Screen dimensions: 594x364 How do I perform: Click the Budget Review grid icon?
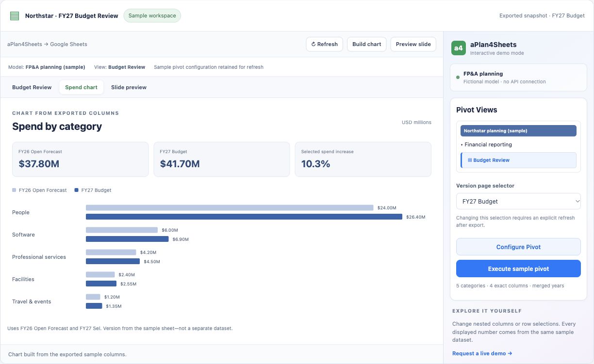point(470,160)
